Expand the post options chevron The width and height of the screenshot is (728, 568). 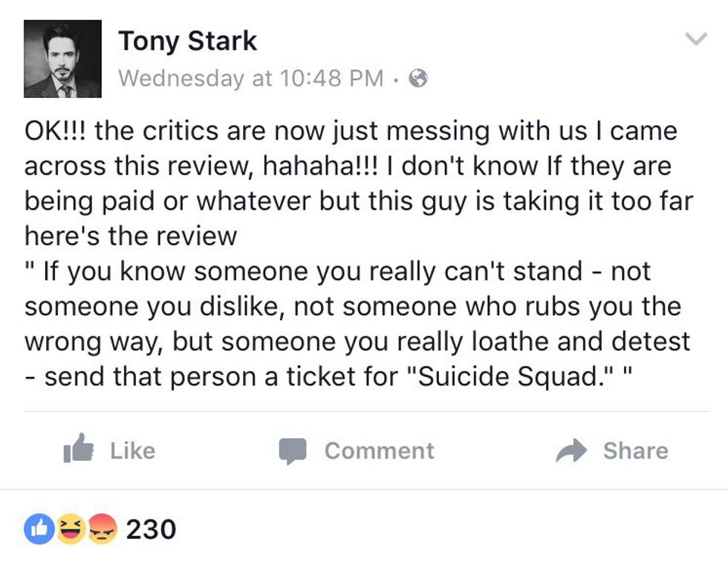coord(695,39)
